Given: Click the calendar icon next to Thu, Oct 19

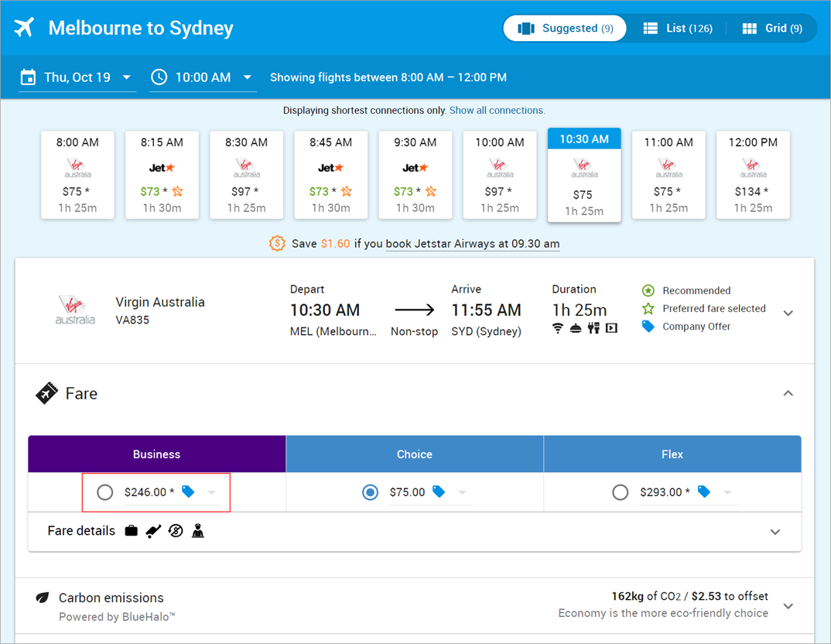Looking at the screenshot, I should pos(28,77).
